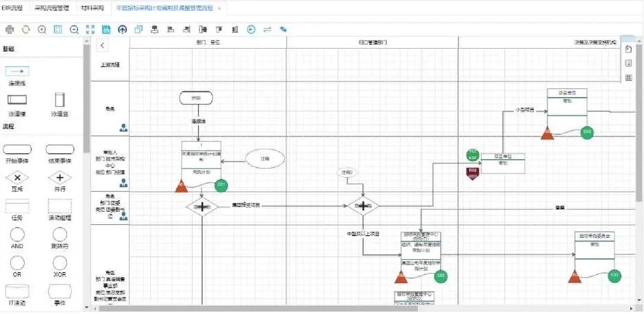Click the bottom icon in right side panel
Image resolution: width=644 pixels, height=314 pixels.
click(x=628, y=77)
